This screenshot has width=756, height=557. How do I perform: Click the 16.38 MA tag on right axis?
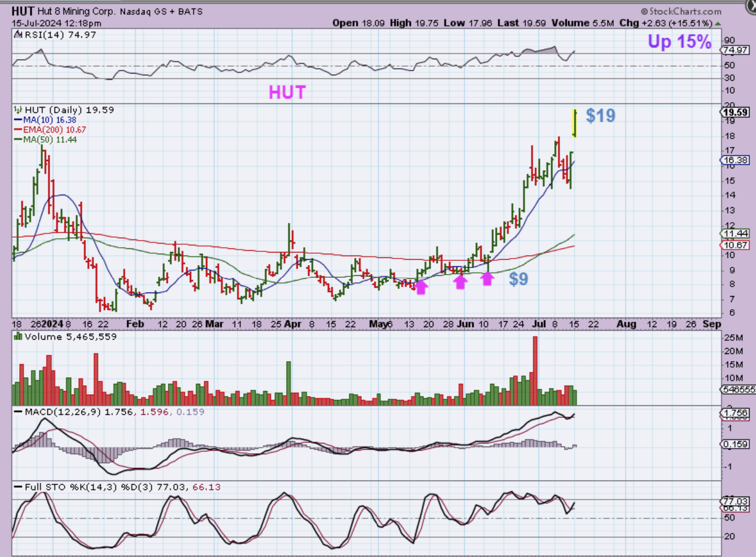[x=735, y=161]
